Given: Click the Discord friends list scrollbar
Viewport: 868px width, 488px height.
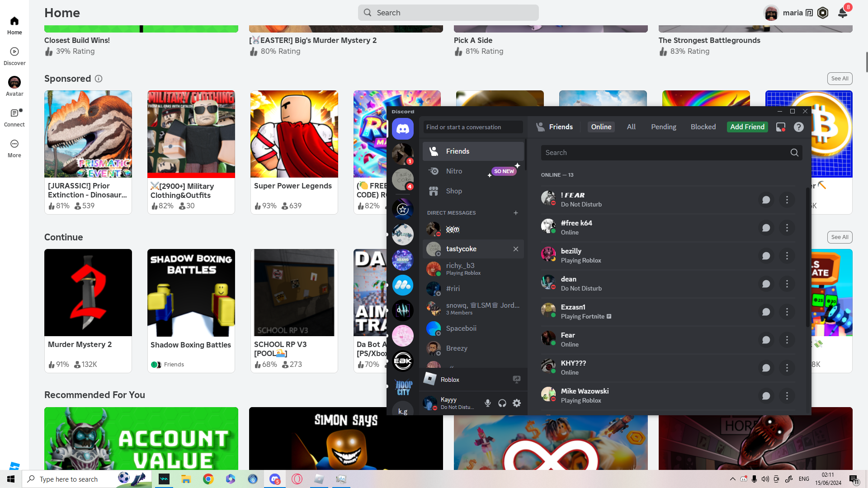Looking at the screenshot, I should coord(808,258).
